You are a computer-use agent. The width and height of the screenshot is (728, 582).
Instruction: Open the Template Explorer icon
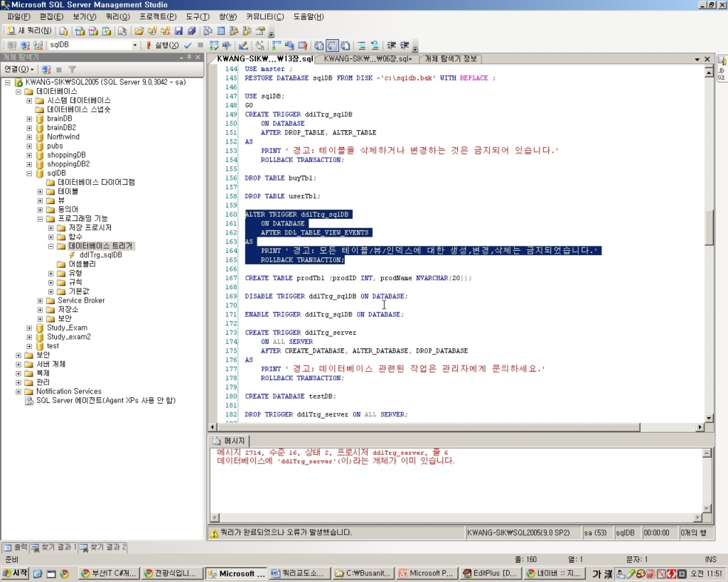point(247,31)
